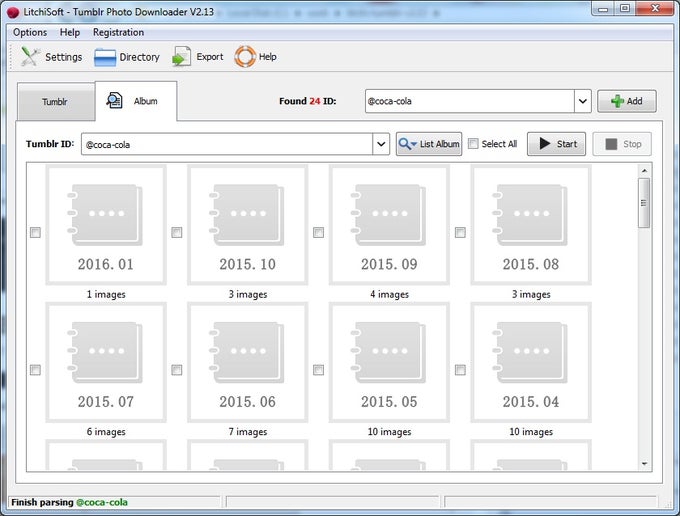Switch to the Album tab
Image resolution: width=680 pixels, height=516 pixels.
coord(136,101)
